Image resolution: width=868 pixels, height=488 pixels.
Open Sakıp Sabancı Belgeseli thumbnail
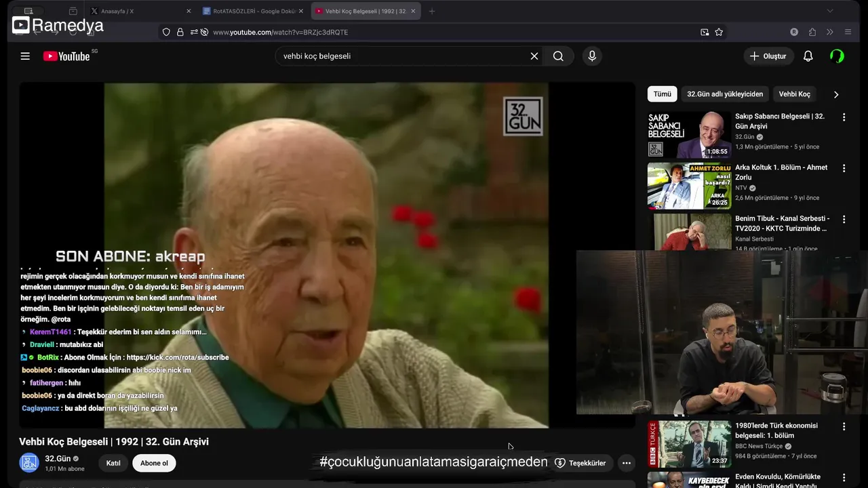(689, 135)
